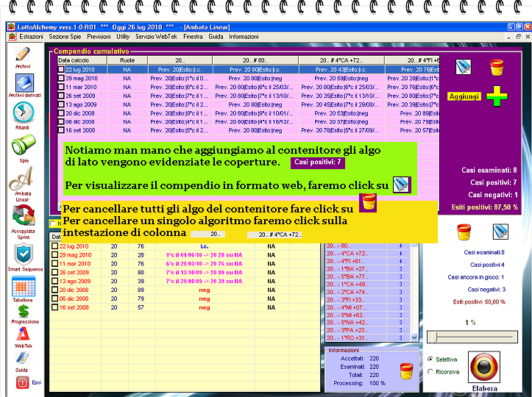Select '20.. - 3°PA +23..' algorithm row
This screenshot has height=397, width=532.
pyautogui.click(x=368, y=330)
